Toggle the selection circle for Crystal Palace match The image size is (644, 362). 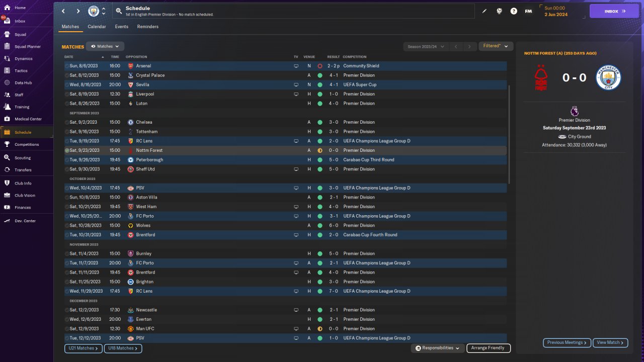point(67,75)
